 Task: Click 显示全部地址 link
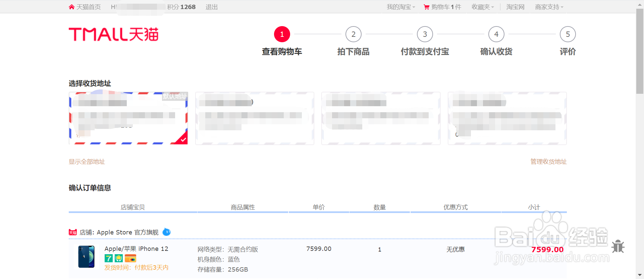87,162
